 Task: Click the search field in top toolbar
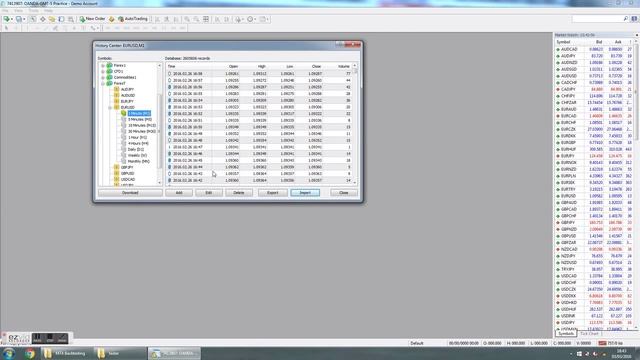600,19
